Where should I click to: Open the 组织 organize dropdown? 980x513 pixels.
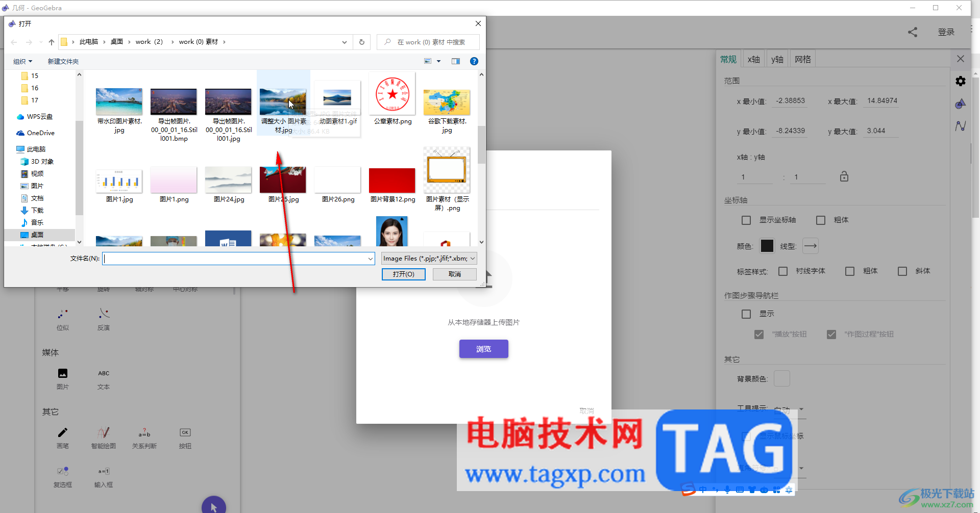(x=23, y=61)
